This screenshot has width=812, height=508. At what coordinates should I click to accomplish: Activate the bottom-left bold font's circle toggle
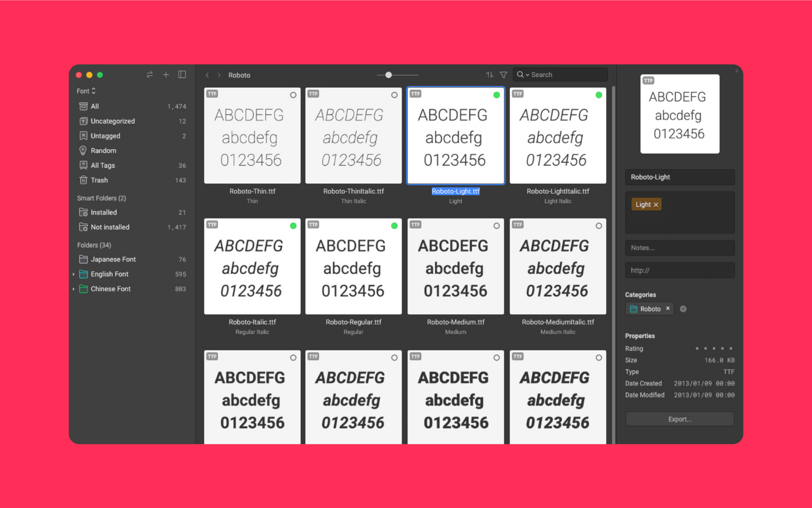point(293,358)
